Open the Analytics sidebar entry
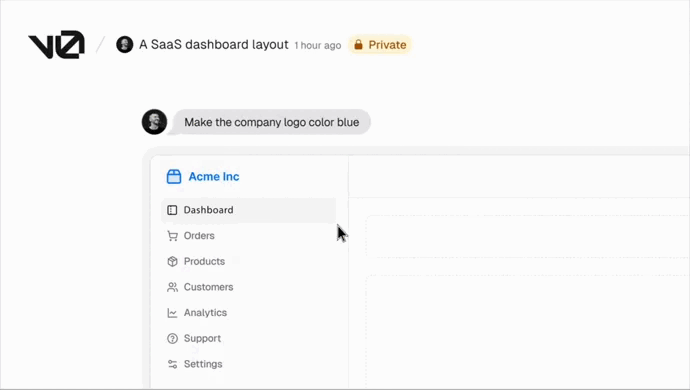This screenshot has width=690, height=390. (249, 313)
